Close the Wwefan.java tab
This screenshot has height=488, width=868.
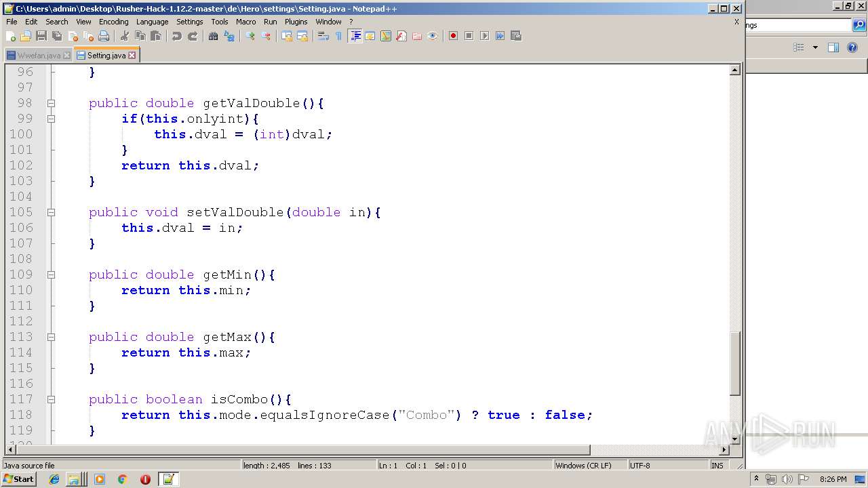click(x=66, y=56)
